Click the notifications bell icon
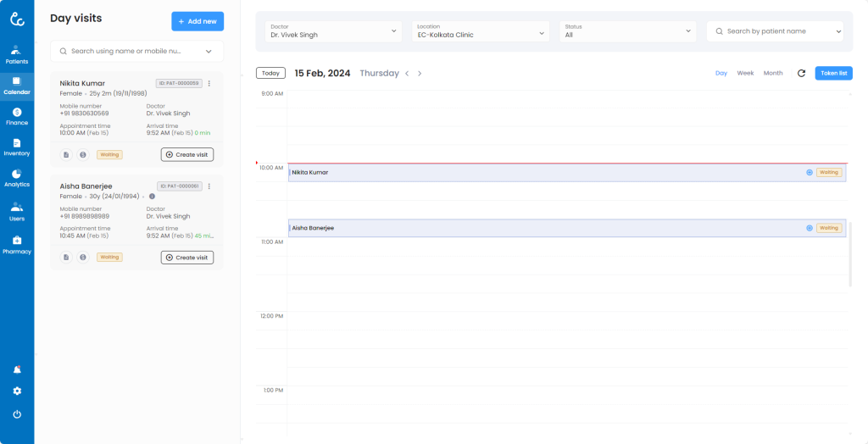868x444 pixels. pos(17,370)
